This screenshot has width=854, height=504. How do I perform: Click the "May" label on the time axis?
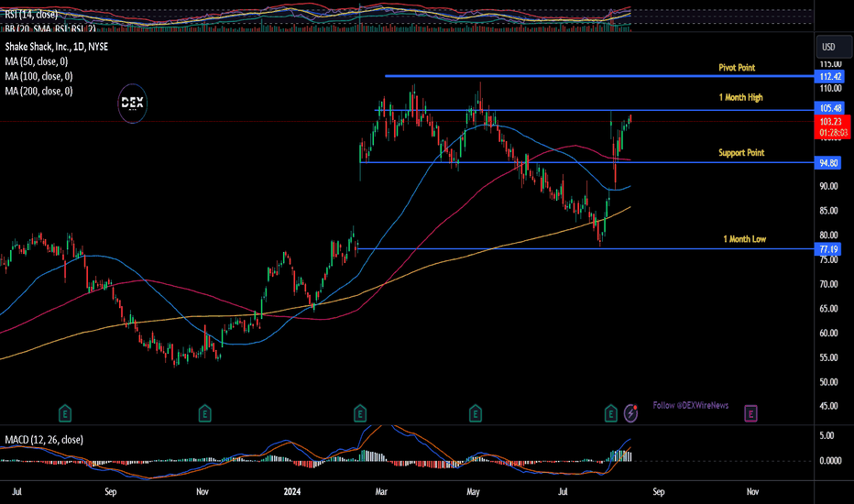click(474, 492)
